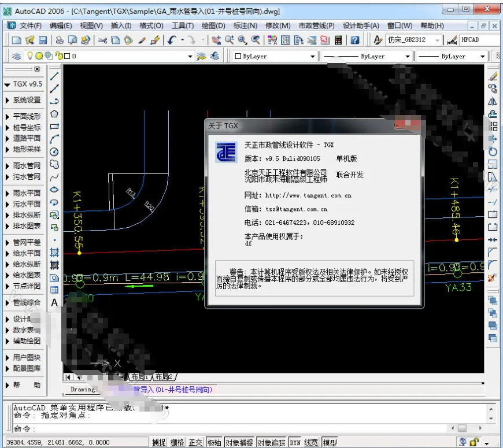Select the Copy object modify tool
This screenshot has height=448, width=503.
[493, 89]
